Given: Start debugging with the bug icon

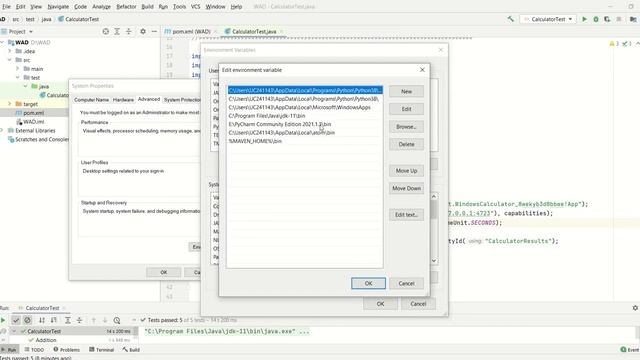Looking at the screenshot, I should point(596,19).
